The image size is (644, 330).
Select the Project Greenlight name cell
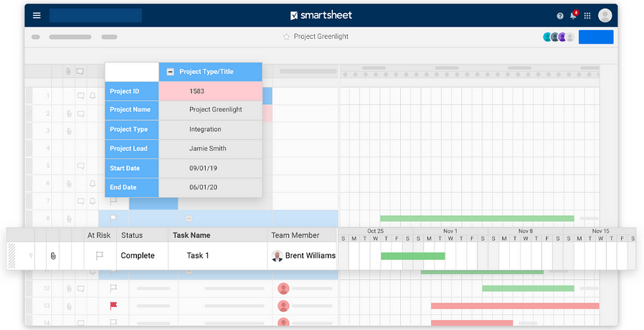[x=210, y=110]
